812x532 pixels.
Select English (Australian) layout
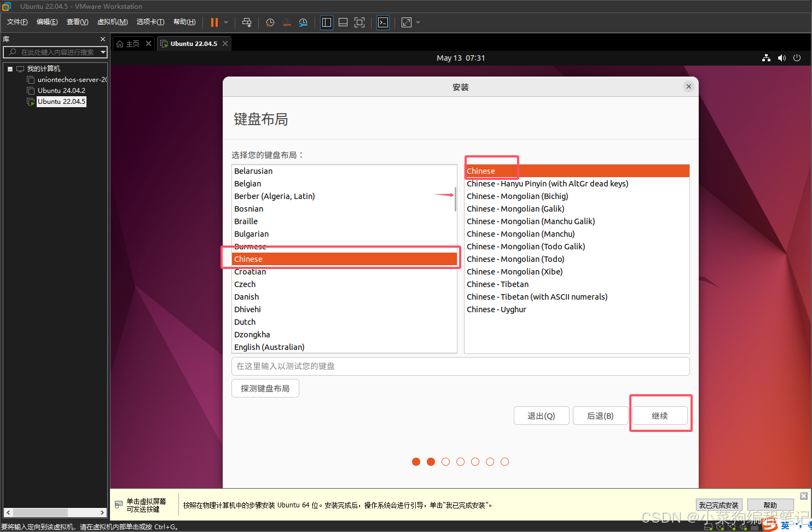point(344,347)
